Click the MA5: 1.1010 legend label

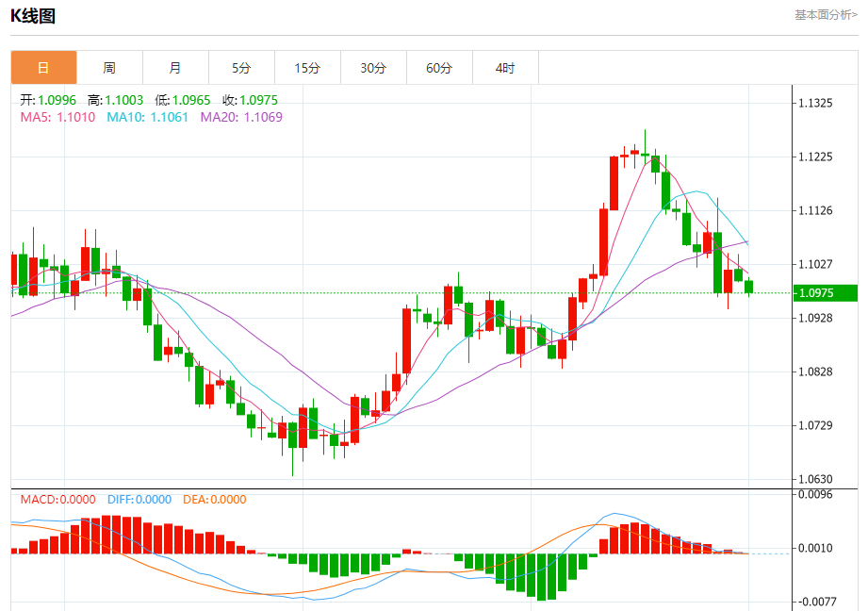pos(57,117)
